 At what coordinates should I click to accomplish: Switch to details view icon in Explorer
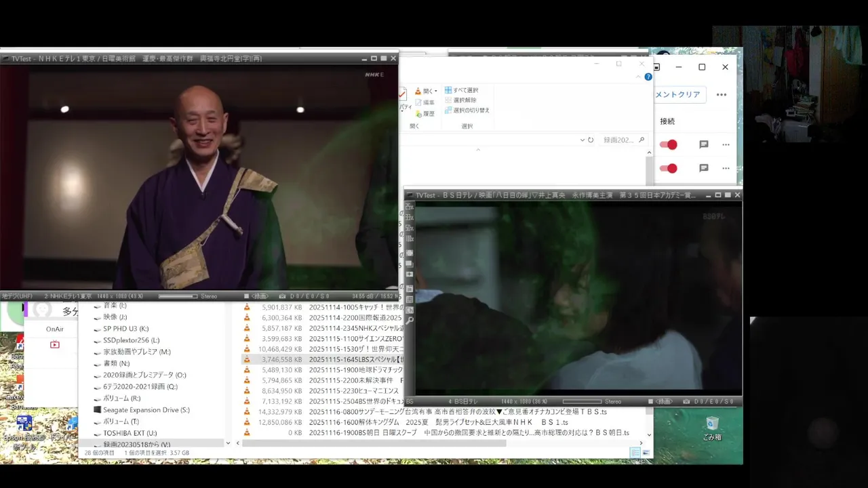point(635,453)
